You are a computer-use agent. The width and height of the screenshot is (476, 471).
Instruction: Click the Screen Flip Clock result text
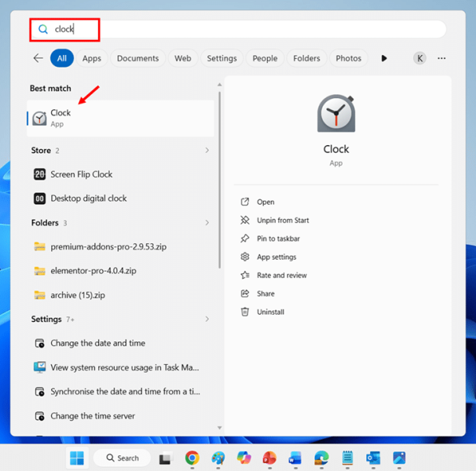pos(82,174)
